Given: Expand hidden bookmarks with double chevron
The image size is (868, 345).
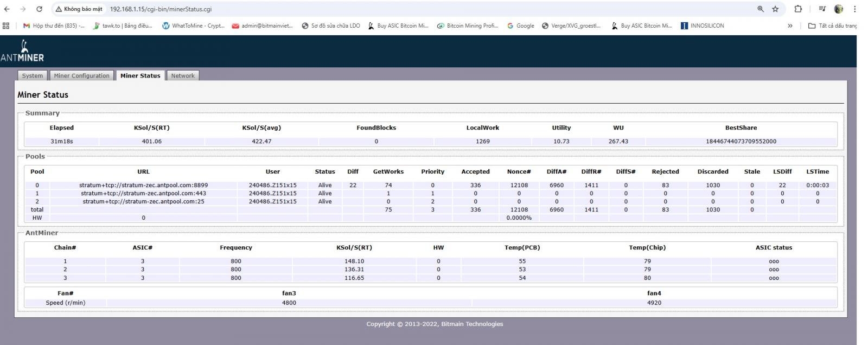Looking at the screenshot, I should [x=790, y=25].
